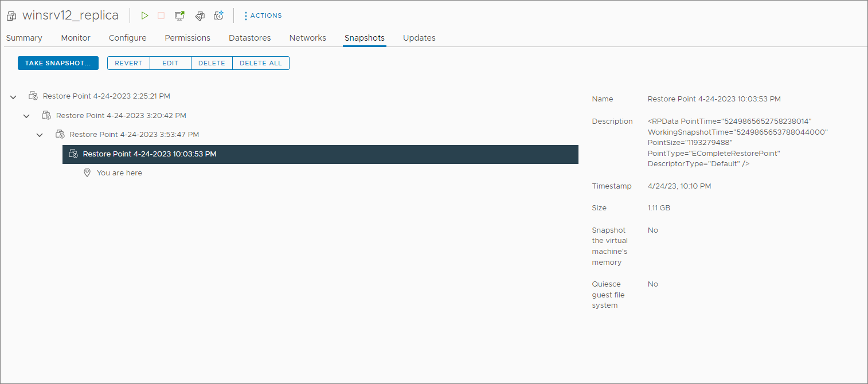Switch to the Networks tab
Screen dimensions: 868x384
(x=308, y=38)
